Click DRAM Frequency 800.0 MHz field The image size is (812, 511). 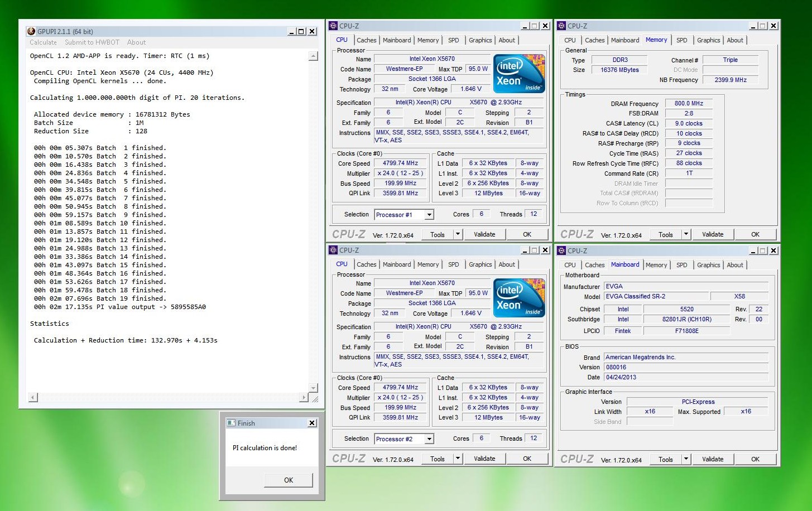click(689, 103)
